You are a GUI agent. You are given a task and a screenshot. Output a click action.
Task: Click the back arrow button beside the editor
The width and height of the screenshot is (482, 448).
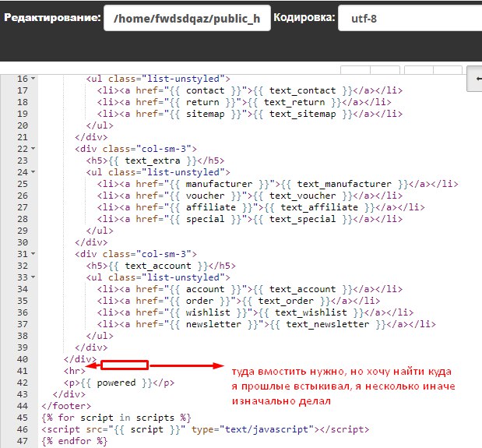tap(475, 79)
